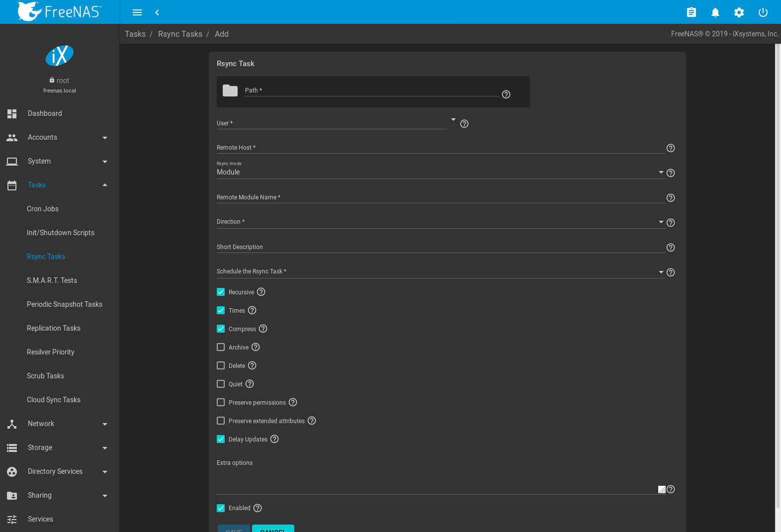
Task: Open the settings gear icon in top bar
Action: tap(739, 12)
